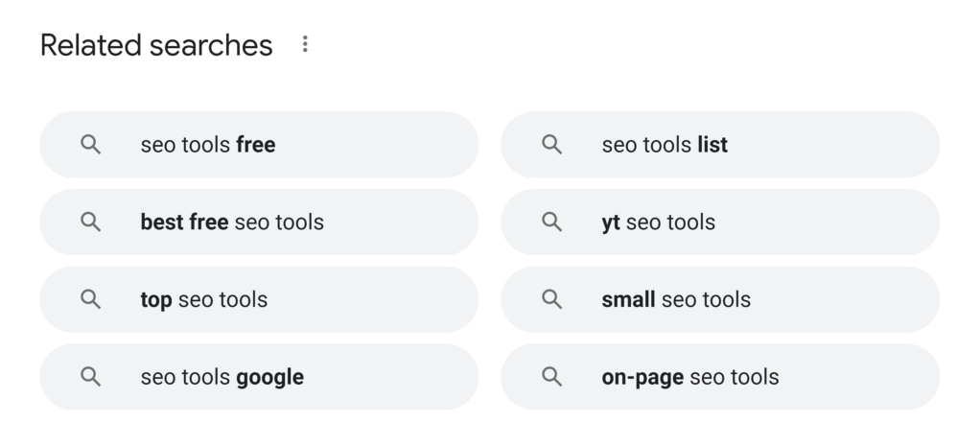Click the magnifier icon beside 'seo tools free'

tap(90, 145)
